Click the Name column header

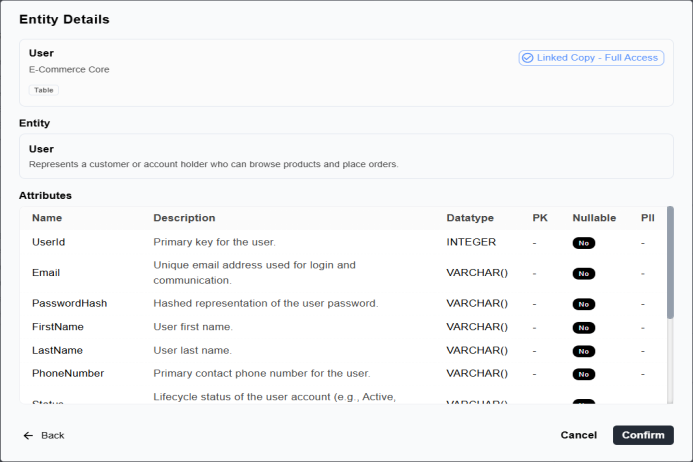click(47, 218)
